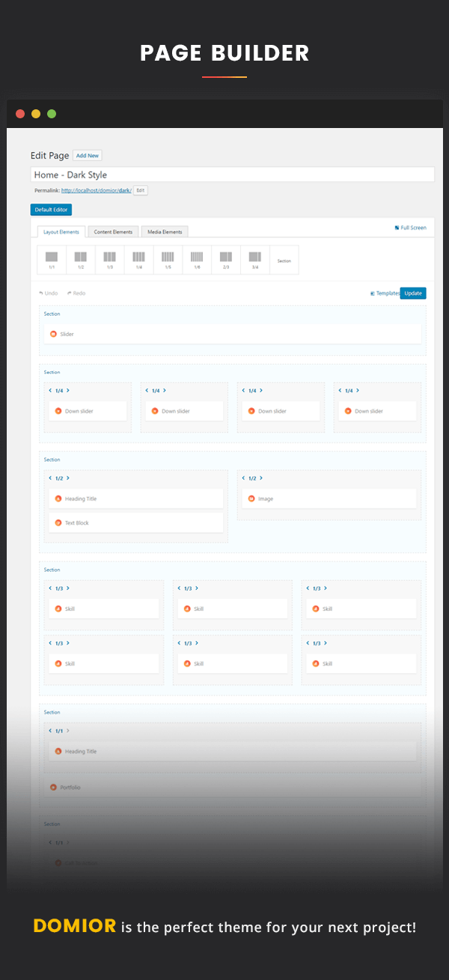Select the 1/6 column layout icon

point(197,259)
